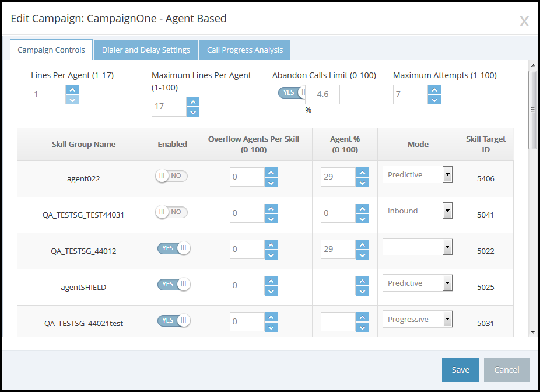This screenshot has width=540, height=392.
Task: Increase Agent % for QA_TESTSG_44012
Action: [x=362, y=244]
